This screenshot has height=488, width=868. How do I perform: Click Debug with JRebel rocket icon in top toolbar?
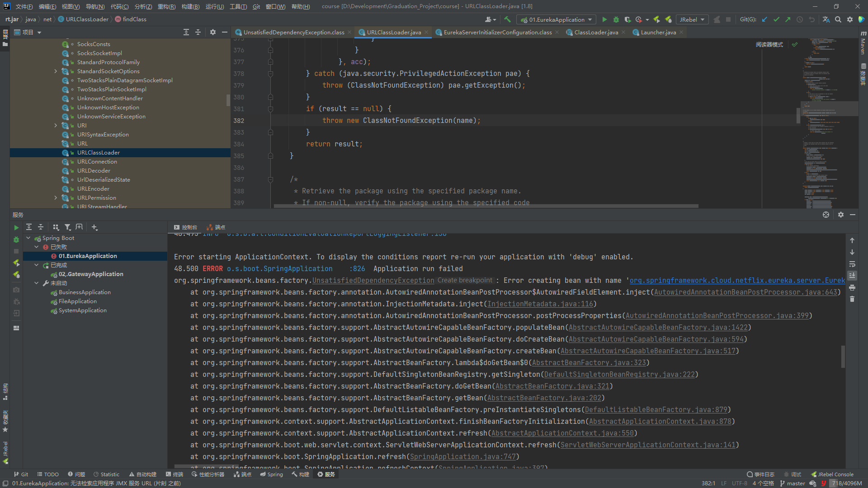(668, 19)
